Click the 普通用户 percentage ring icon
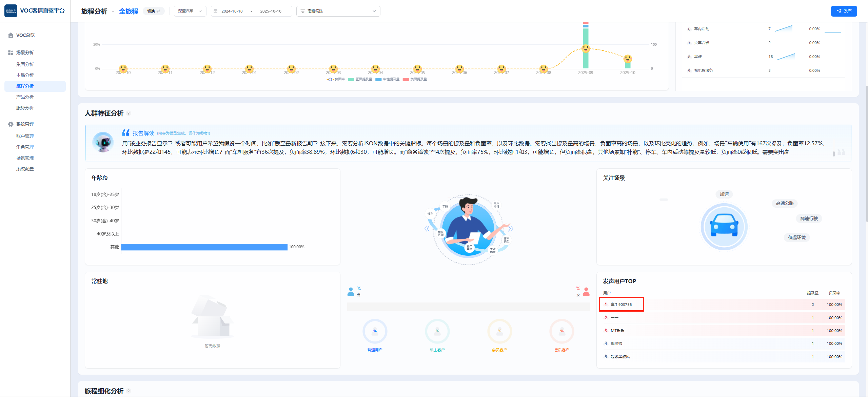The width and height of the screenshot is (868, 397). [375, 331]
